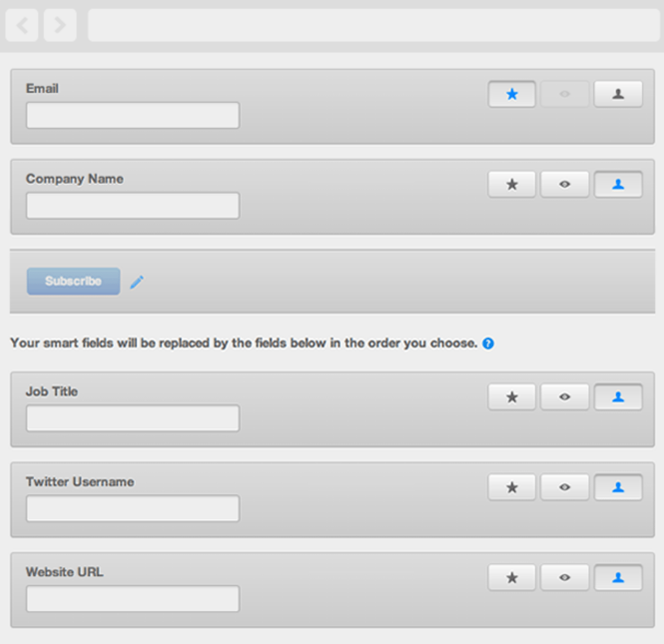Click the person icon for Website URL
Image resolution: width=664 pixels, height=644 pixels.
(x=618, y=577)
